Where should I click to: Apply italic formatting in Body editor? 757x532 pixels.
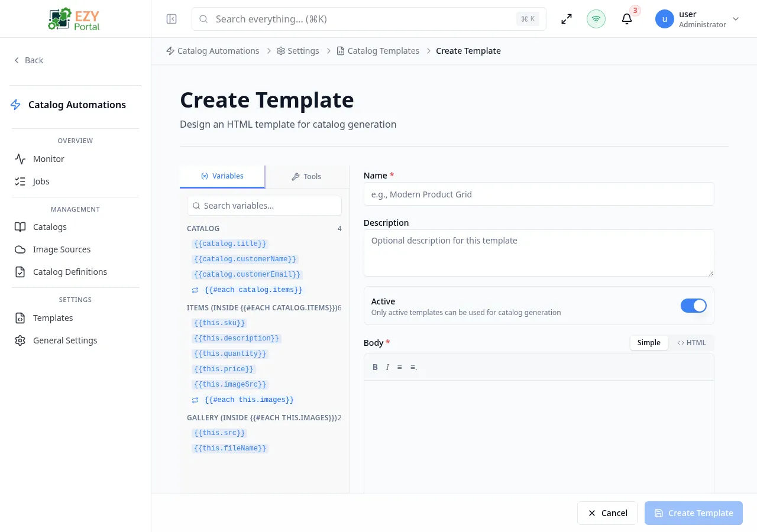(387, 367)
